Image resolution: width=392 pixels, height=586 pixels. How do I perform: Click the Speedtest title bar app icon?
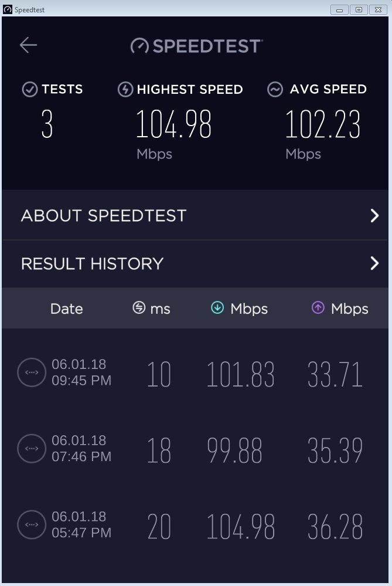(8, 9)
